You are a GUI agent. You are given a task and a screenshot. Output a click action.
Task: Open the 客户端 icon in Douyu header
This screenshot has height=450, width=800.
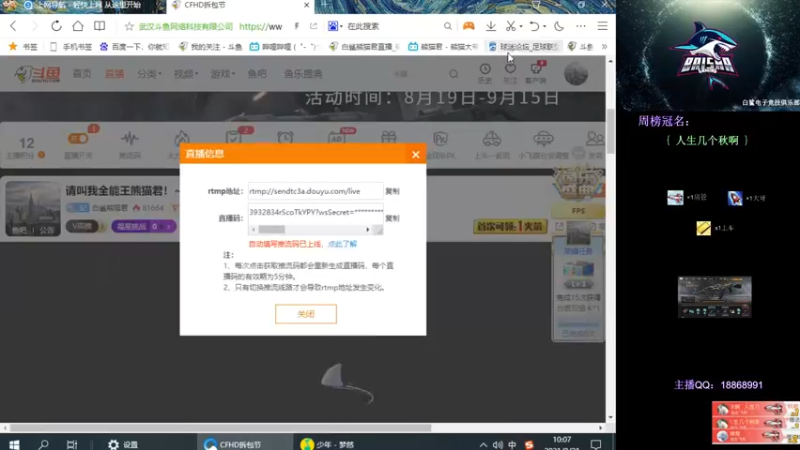pos(536,72)
